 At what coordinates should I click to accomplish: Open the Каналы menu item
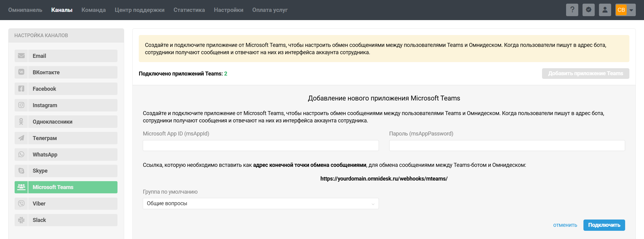pos(62,10)
